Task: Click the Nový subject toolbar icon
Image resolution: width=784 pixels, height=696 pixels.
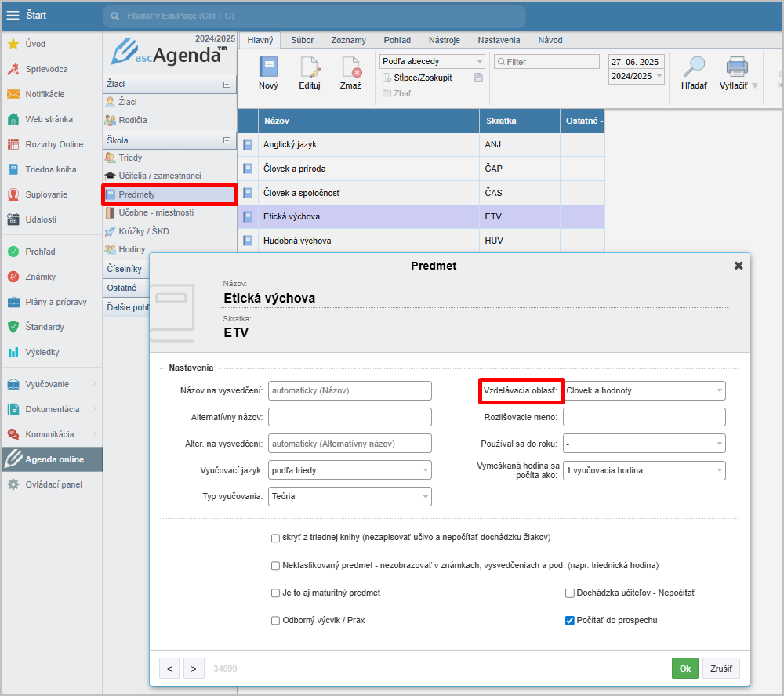Action: [268, 67]
